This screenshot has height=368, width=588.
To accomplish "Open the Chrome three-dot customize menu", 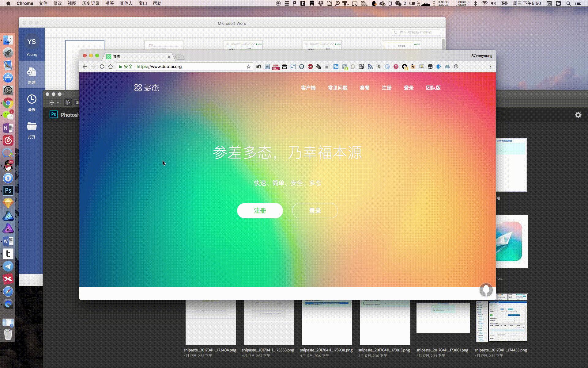I will coord(490,66).
